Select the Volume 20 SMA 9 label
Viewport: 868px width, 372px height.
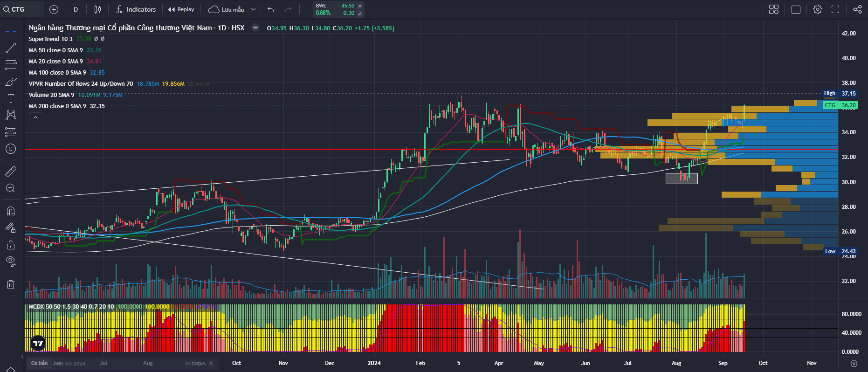(51, 95)
